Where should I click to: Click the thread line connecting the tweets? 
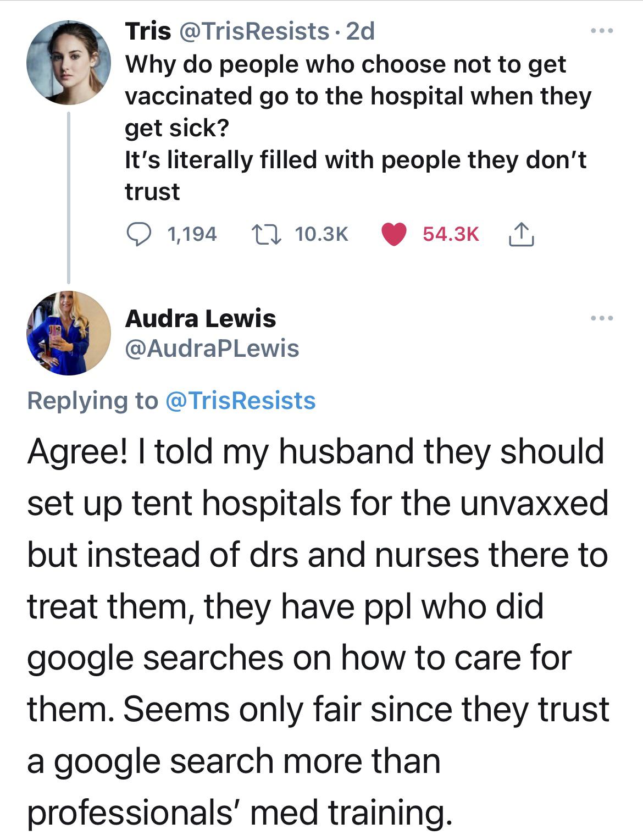(69, 198)
